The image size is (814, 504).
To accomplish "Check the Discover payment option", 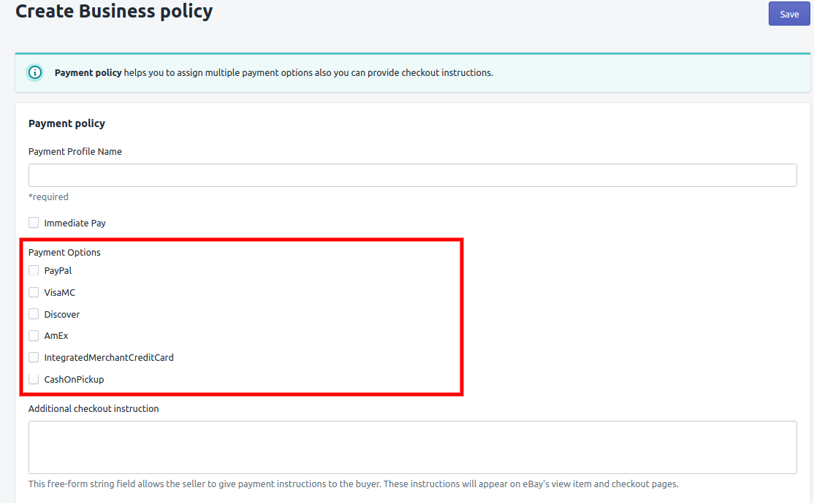I will point(34,314).
